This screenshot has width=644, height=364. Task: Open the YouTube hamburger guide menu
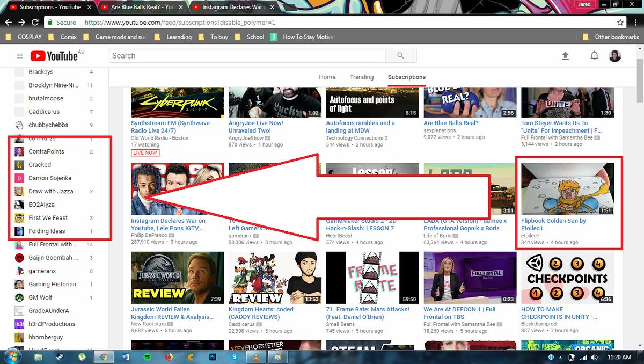[x=20, y=56]
